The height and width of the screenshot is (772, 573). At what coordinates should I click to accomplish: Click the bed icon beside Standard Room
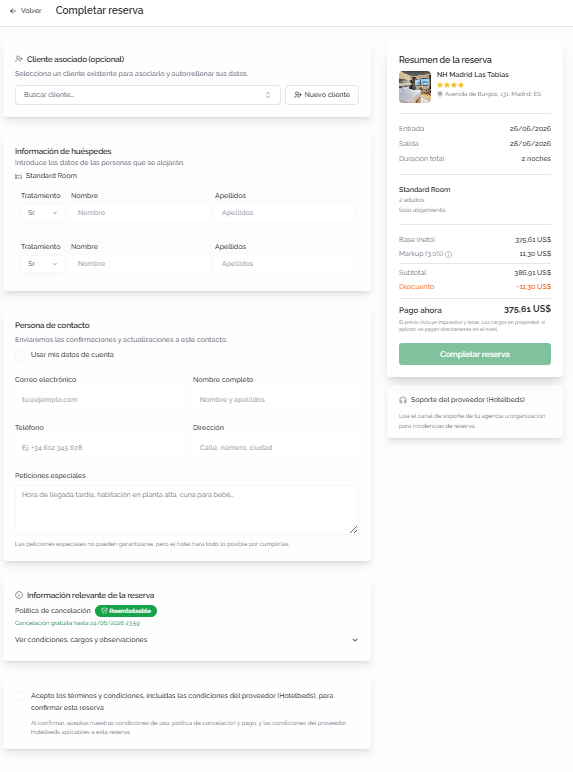(x=18, y=176)
